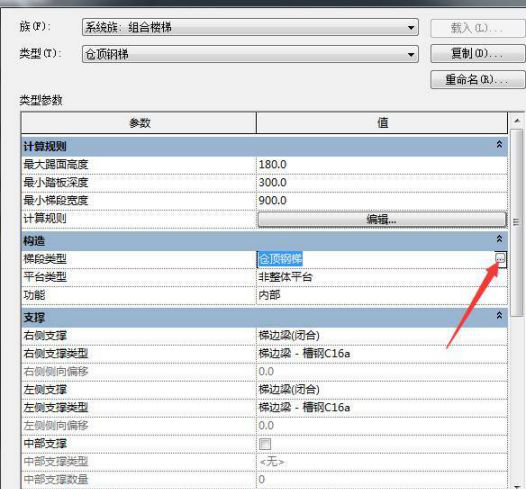The width and height of the screenshot is (526, 489).
Task: Click the 右侧支撑 parameter name
Action: click(x=45, y=335)
